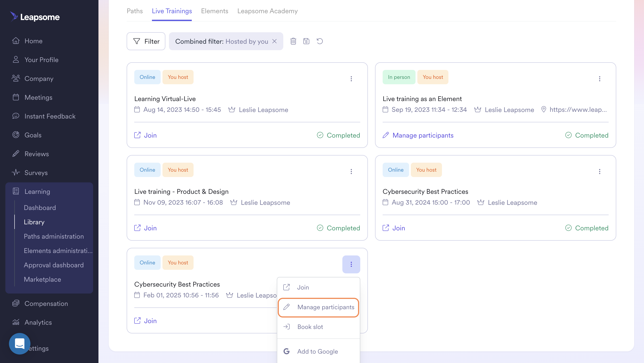This screenshot has height=363, width=644.
Task: Reset filters with undo icon
Action: coord(320,41)
